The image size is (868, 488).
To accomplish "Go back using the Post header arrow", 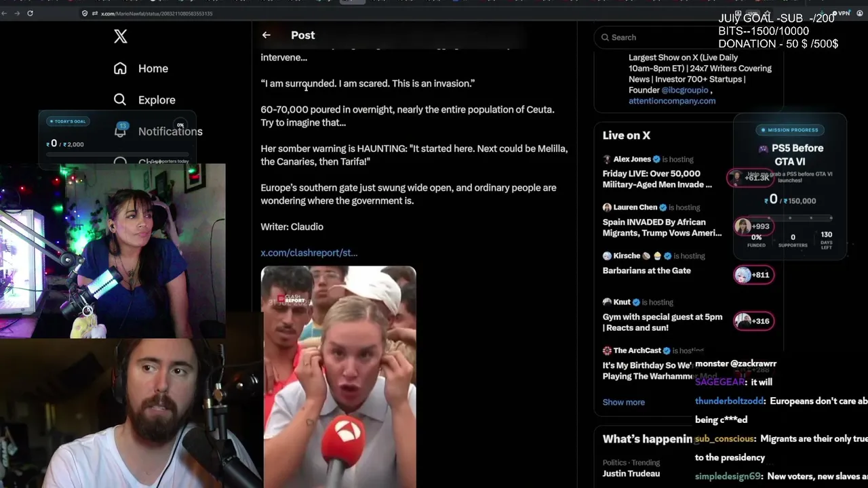I will pos(267,35).
